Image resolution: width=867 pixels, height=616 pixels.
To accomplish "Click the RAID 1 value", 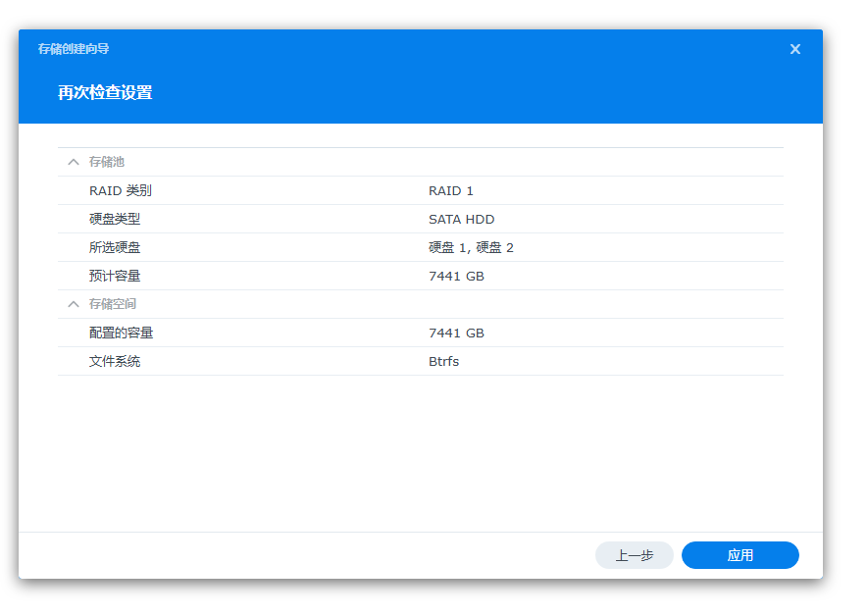I will pos(450,191).
